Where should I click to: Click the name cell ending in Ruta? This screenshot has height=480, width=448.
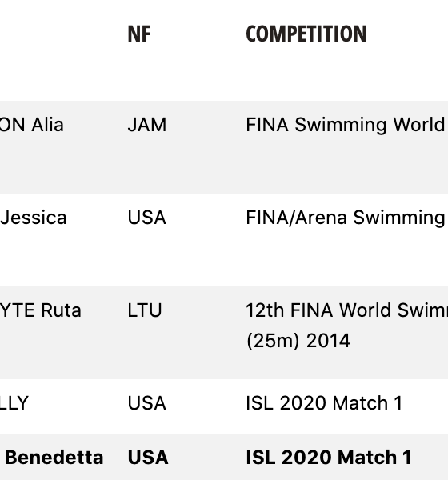pyautogui.click(x=41, y=310)
